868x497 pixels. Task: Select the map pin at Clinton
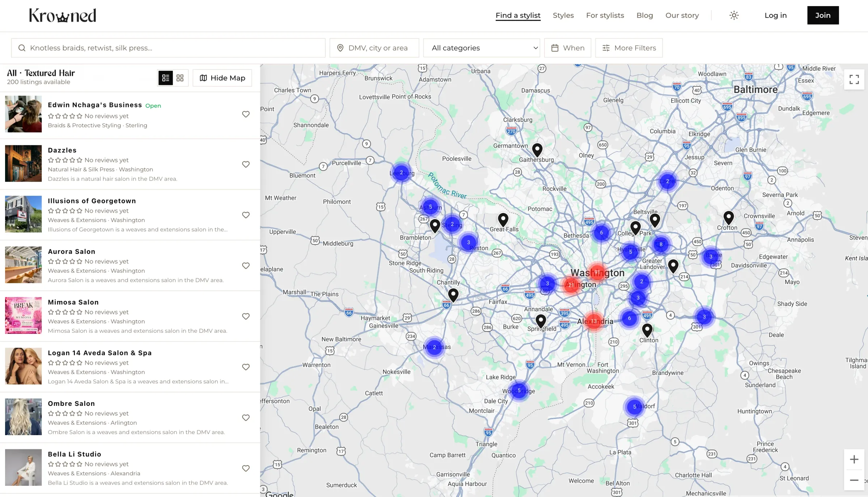tap(647, 330)
